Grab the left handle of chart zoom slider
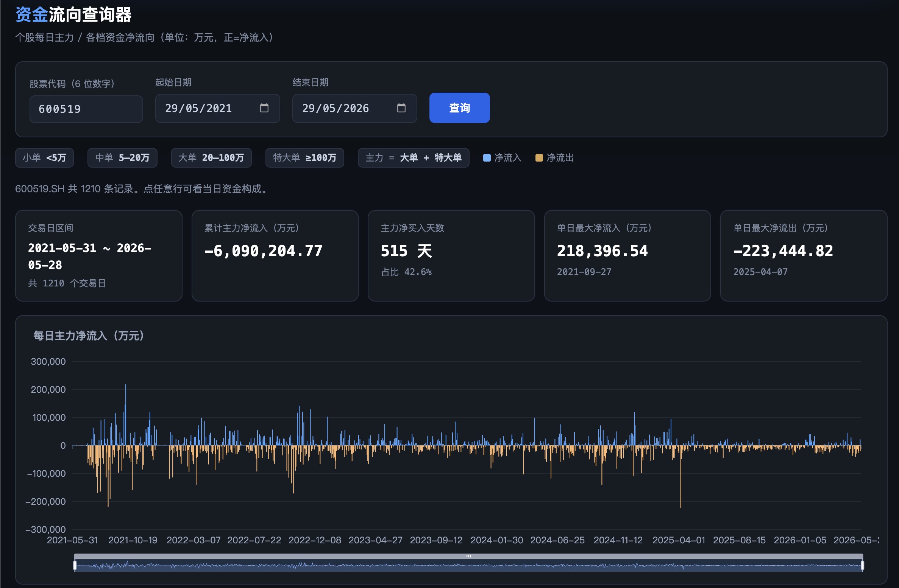 click(x=75, y=565)
